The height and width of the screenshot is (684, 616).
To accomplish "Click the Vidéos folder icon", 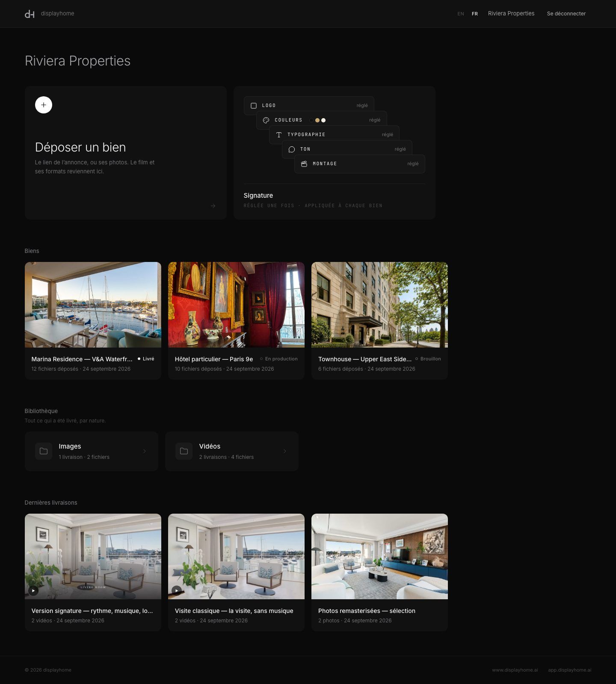I will click(x=184, y=451).
